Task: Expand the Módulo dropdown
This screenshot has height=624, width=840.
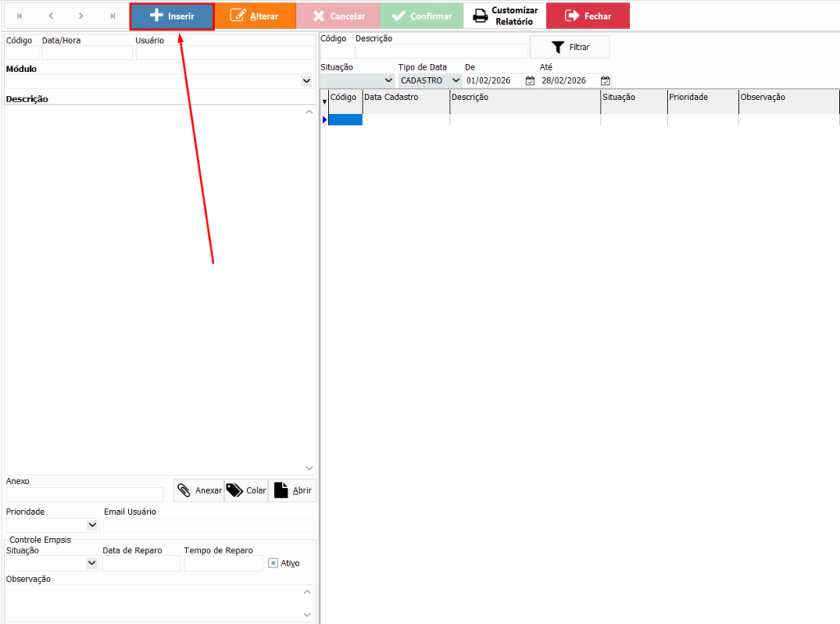Action: click(x=306, y=81)
